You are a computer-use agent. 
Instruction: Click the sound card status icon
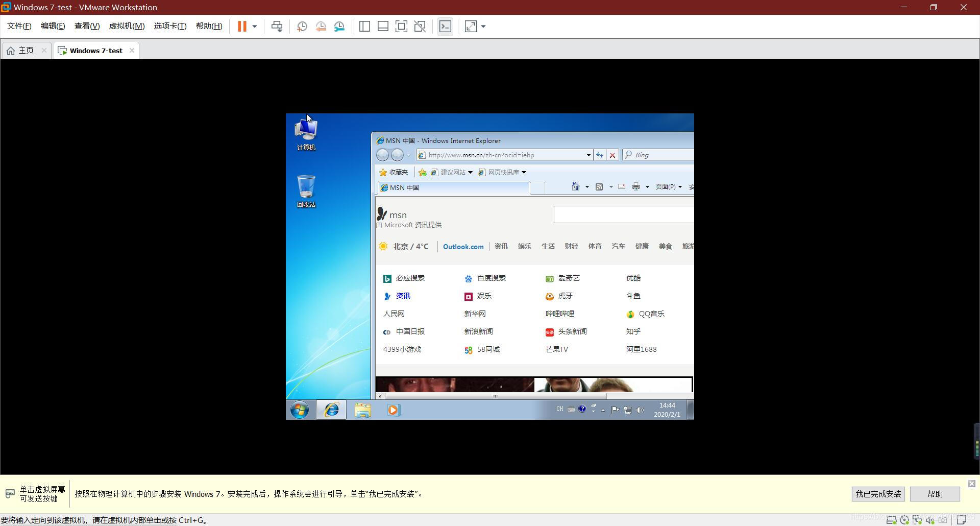[x=930, y=520]
